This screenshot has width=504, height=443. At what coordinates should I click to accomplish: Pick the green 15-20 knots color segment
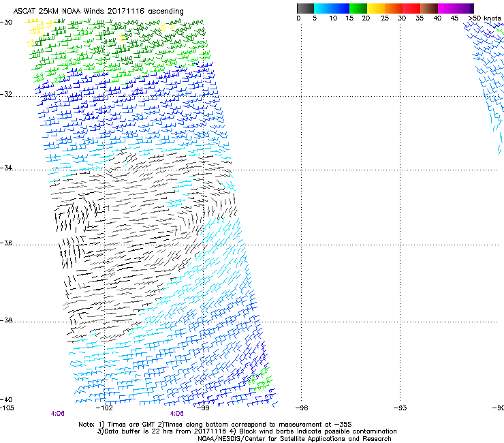pos(358,8)
